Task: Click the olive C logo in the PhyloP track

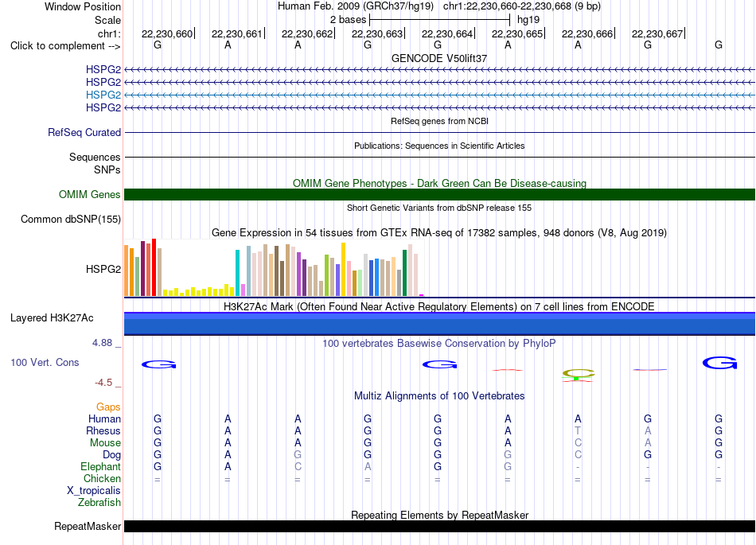Action: [x=579, y=373]
